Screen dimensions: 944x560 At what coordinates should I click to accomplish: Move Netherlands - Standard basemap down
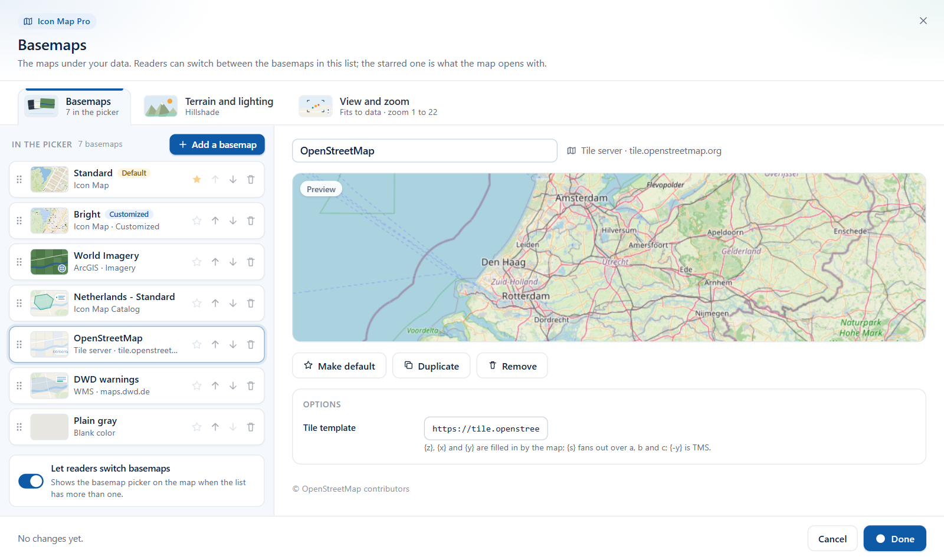(x=233, y=303)
